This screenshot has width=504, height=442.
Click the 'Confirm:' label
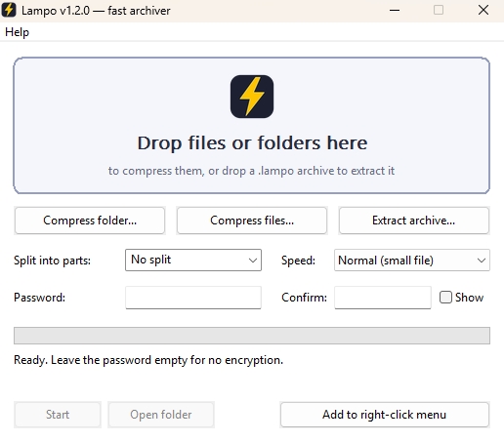tap(304, 298)
